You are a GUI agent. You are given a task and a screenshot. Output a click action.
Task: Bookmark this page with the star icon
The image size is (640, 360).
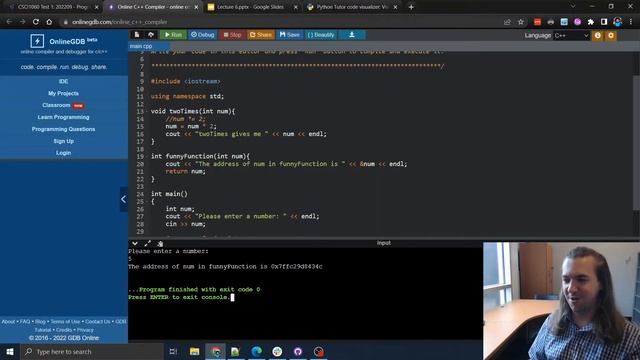tap(521, 22)
